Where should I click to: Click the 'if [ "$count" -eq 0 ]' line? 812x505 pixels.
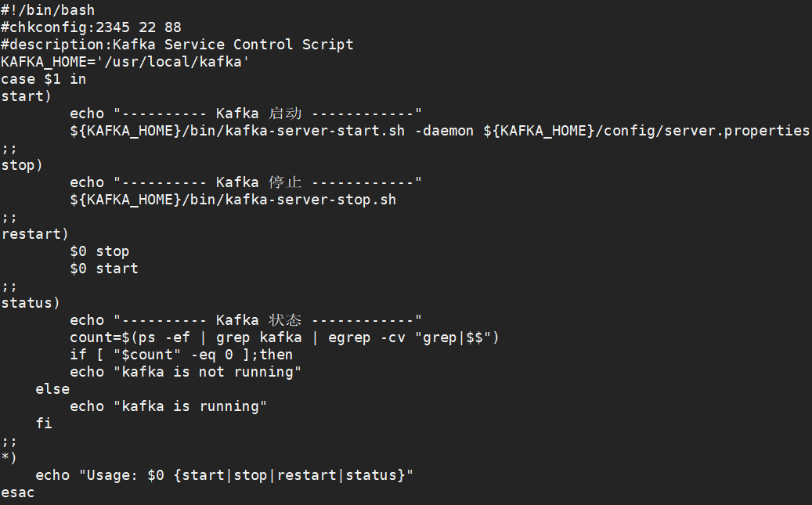[x=181, y=355]
